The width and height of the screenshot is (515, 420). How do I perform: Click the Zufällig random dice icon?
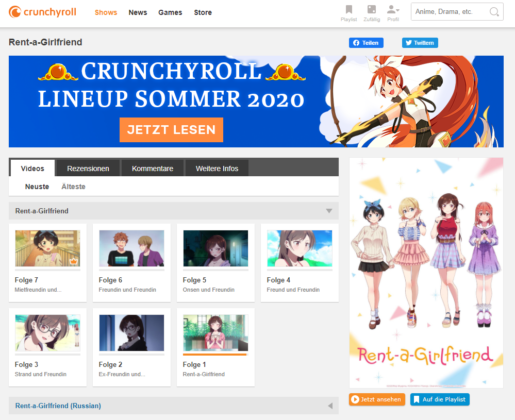(x=371, y=9)
